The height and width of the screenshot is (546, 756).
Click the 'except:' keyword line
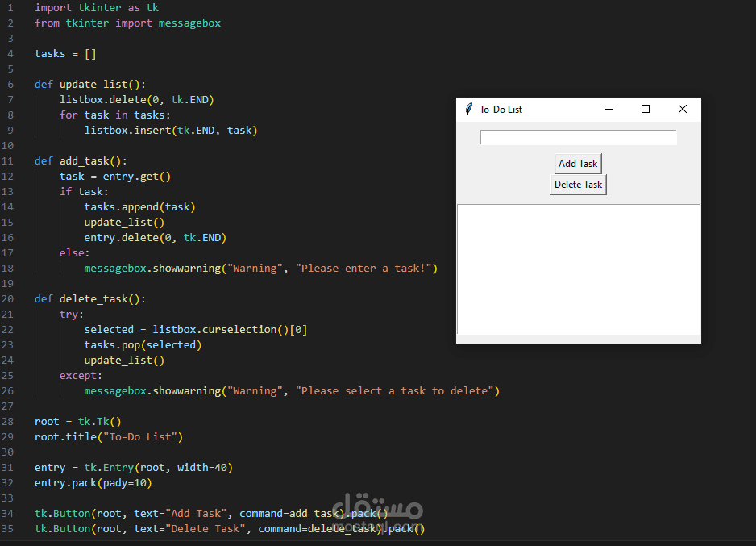pos(81,376)
